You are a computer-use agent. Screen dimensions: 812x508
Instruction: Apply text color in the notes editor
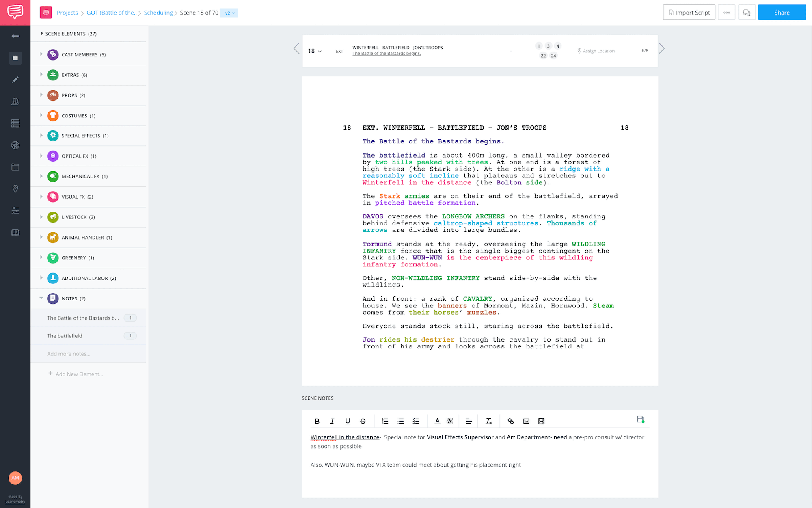point(437,421)
